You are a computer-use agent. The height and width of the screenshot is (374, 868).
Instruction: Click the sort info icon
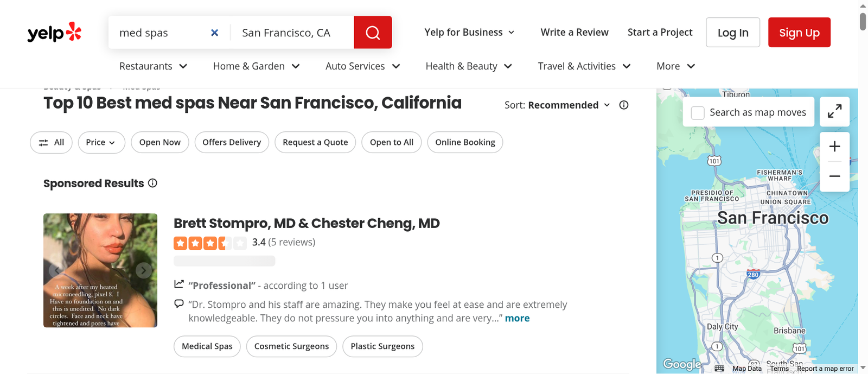point(624,105)
